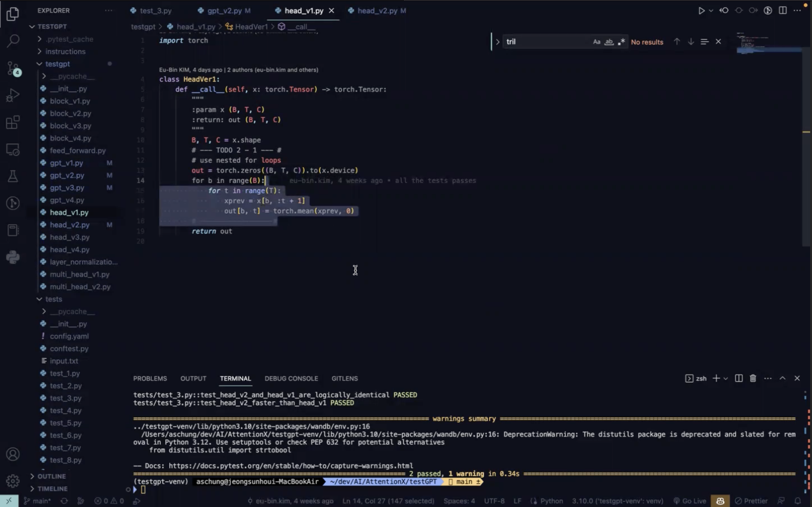Open editor More Actions ellipsis
The height and width of the screenshot is (507, 812).
797,11
